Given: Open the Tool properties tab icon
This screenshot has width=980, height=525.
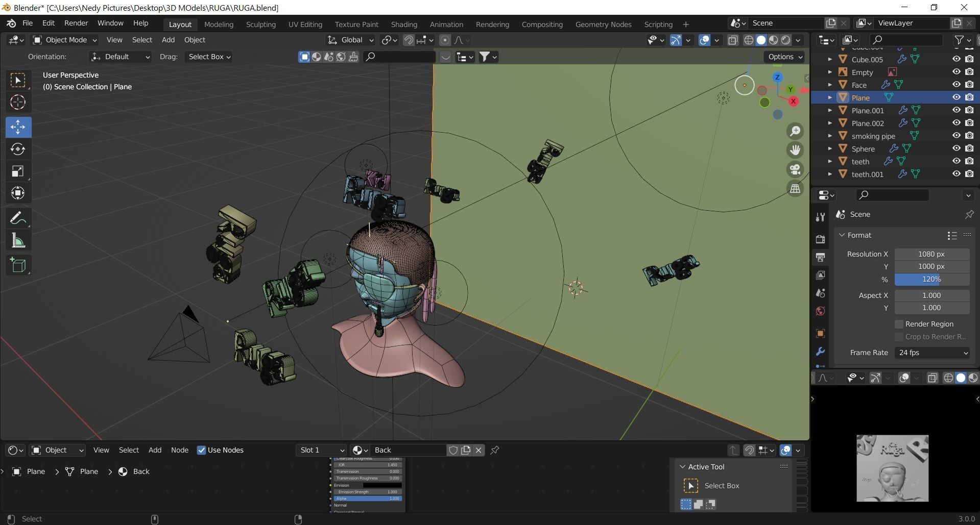Looking at the screenshot, I should tap(820, 217).
